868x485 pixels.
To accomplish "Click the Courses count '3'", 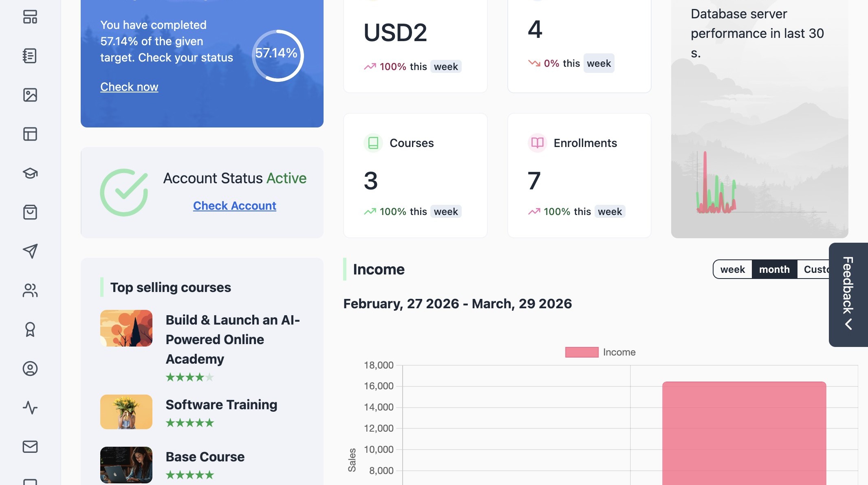I will (371, 181).
